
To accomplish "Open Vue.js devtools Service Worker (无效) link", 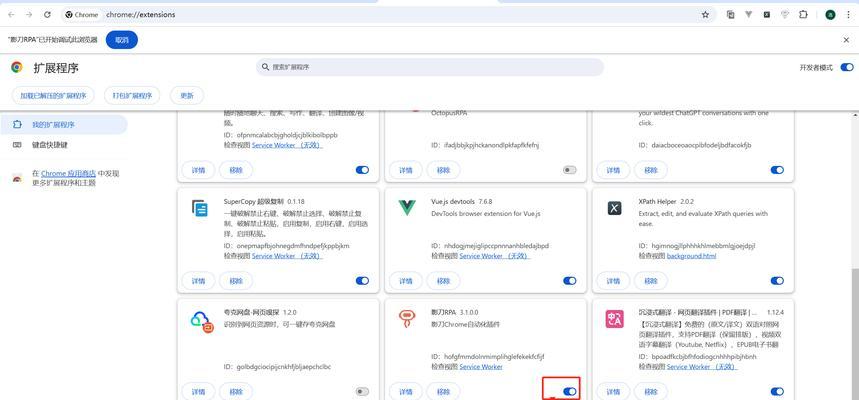I will 495,256.
